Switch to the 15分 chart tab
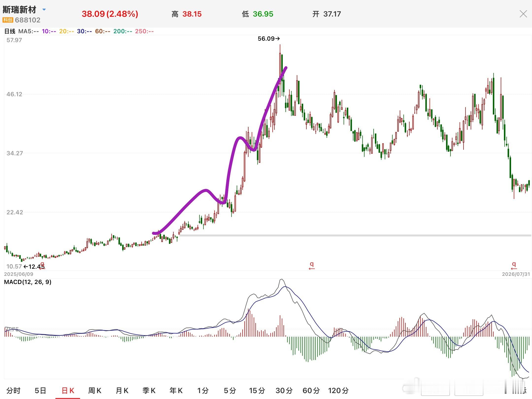 (257, 391)
